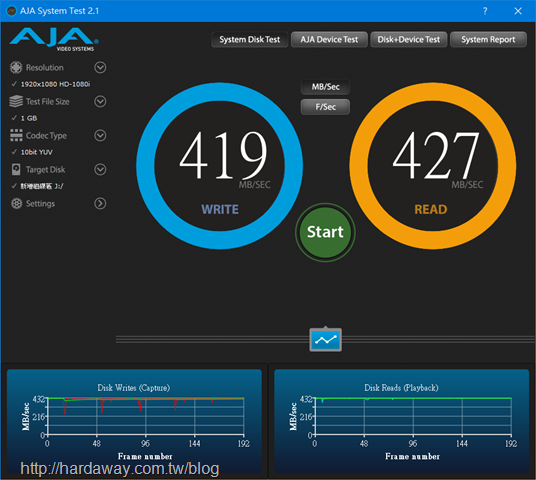Click the Settings label

click(40, 204)
